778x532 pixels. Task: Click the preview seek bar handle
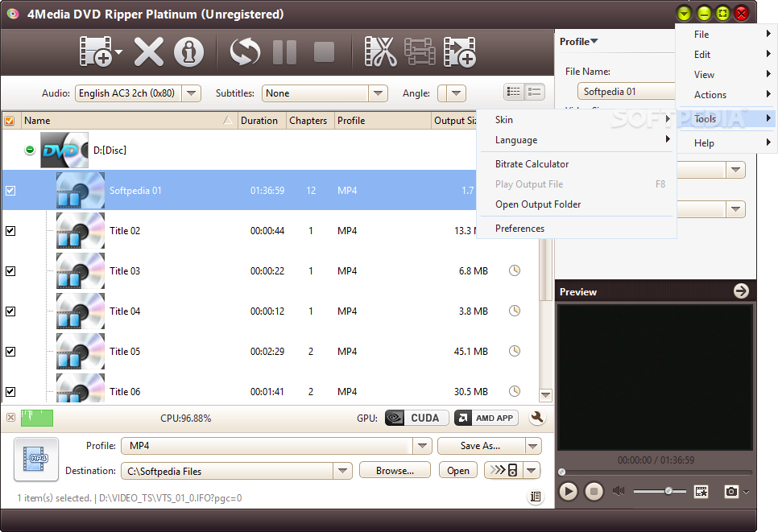pos(561,472)
